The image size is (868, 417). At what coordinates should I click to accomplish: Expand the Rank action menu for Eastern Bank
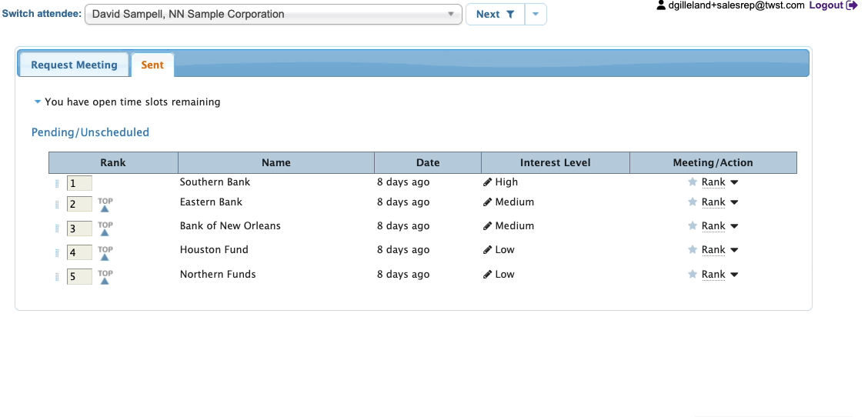click(x=734, y=202)
